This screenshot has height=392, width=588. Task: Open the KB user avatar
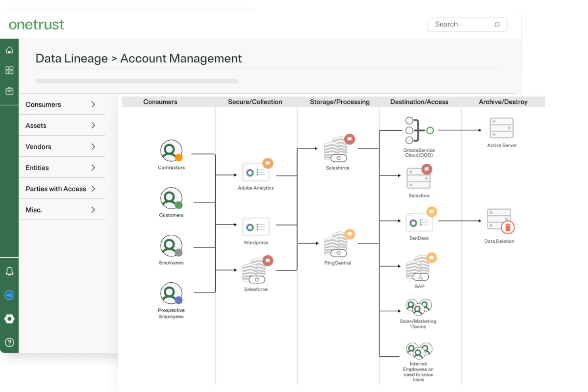9,295
